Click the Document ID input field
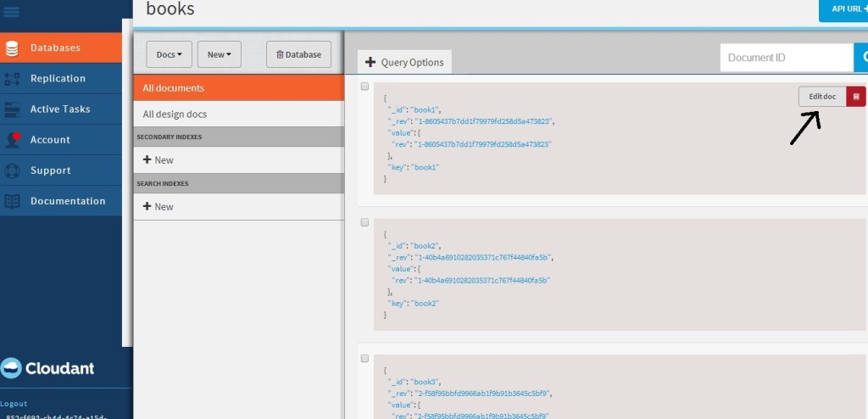Screen dimensions: 868x419 pyautogui.click(x=786, y=58)
